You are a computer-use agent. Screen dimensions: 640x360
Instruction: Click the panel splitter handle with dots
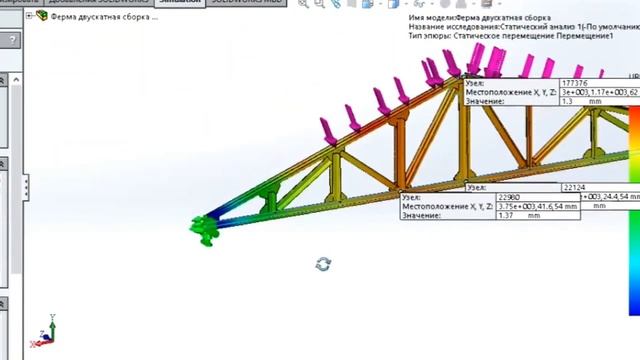coord(26,187)
